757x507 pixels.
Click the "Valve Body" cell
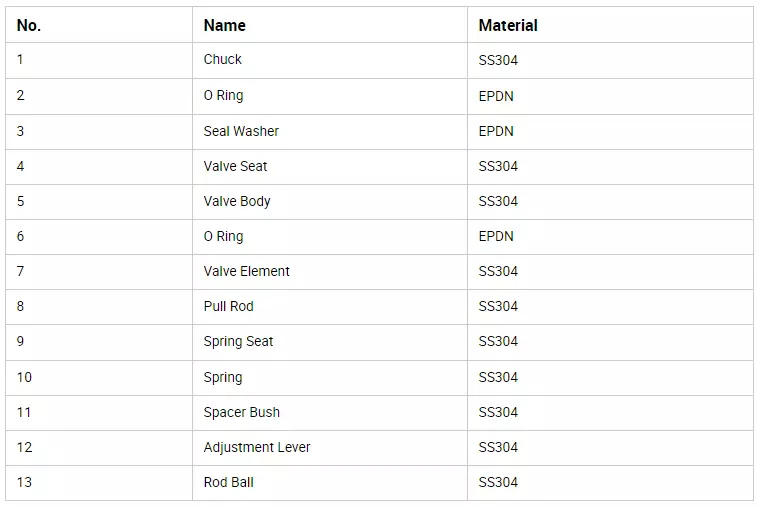point(237,201)
